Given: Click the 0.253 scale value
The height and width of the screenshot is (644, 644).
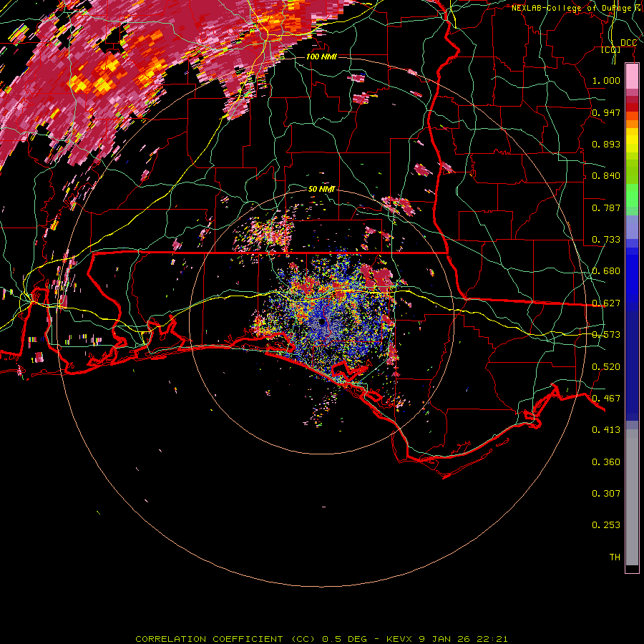Looking at the screenshot, I should pos(606,525).
